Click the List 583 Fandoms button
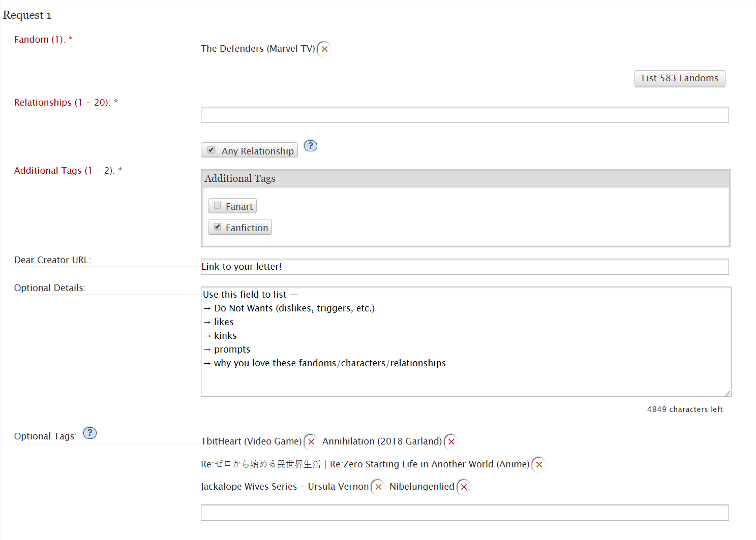Image resolution: width=756 pixels, height=540 pixels. [679, 79]
